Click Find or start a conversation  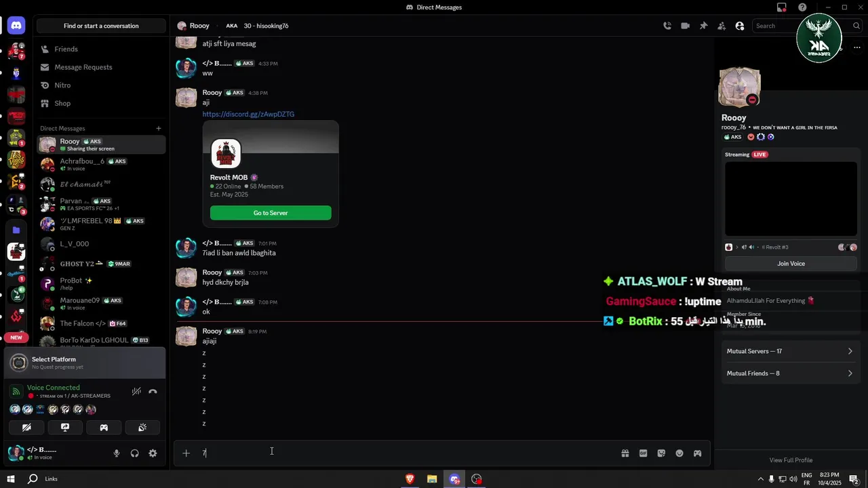[101, 26]
